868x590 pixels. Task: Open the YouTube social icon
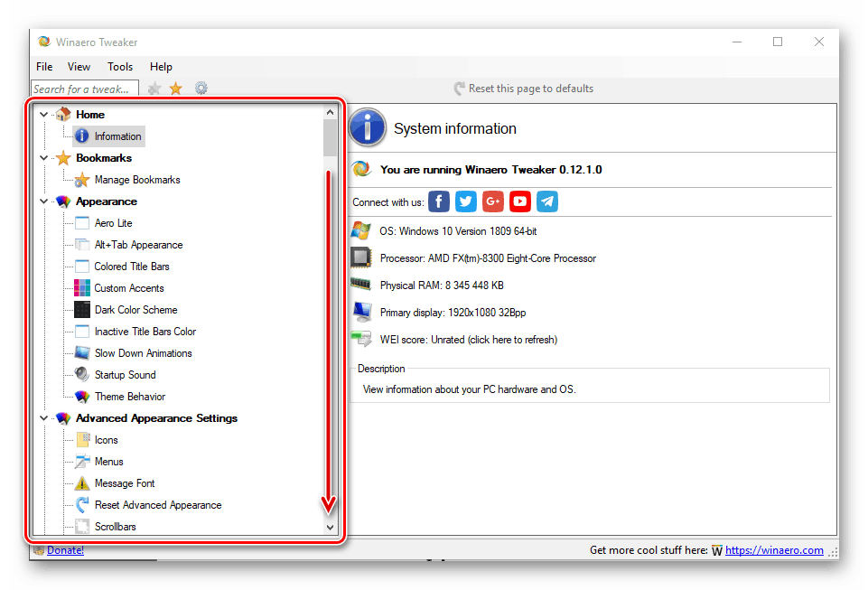tap(520, 201)
